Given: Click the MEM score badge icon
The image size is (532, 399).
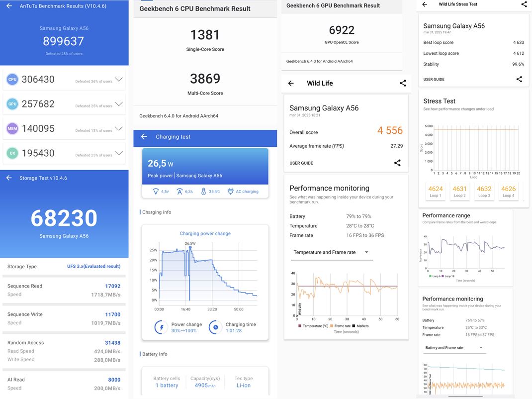Looking at the screenshot, I should [12, 129].
